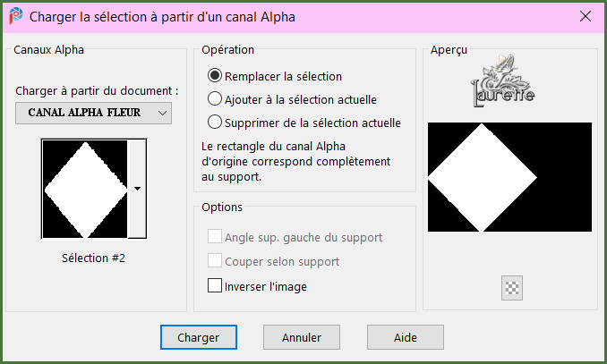
Task: Click the Sélection #2 label
Action: (x=93, y=258)
